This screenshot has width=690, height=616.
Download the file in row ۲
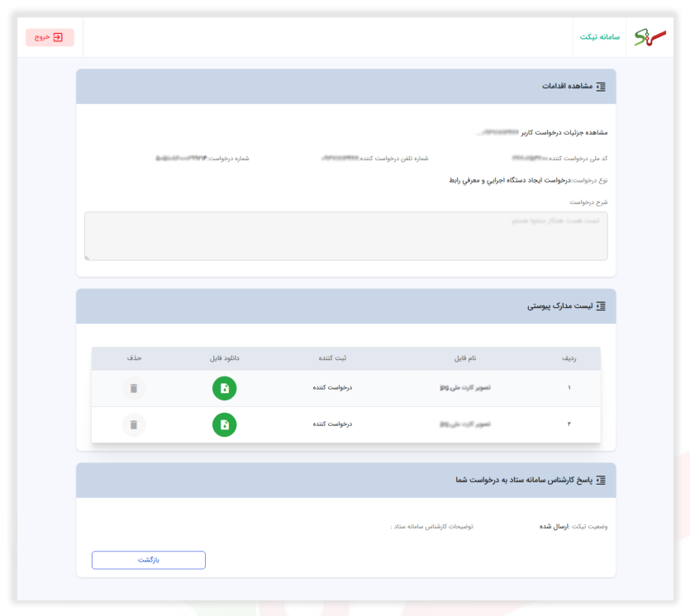[x=225, y=424]
